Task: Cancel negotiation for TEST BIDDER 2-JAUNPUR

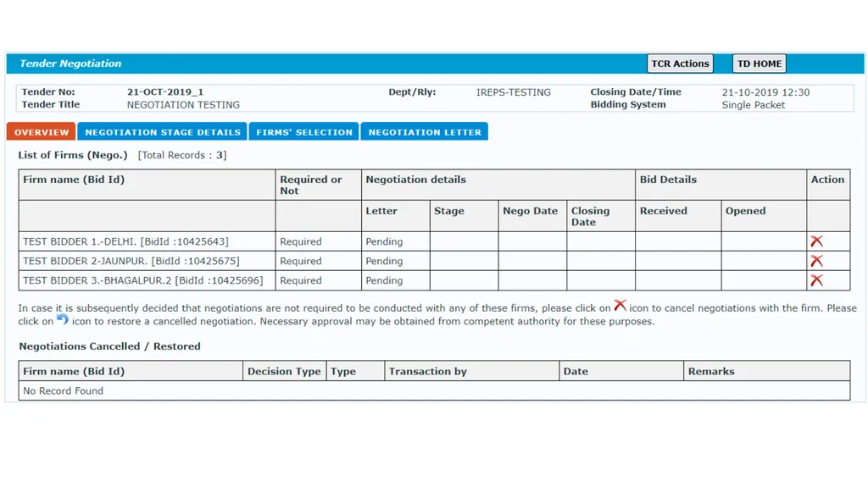Action: tap(816, 261)
